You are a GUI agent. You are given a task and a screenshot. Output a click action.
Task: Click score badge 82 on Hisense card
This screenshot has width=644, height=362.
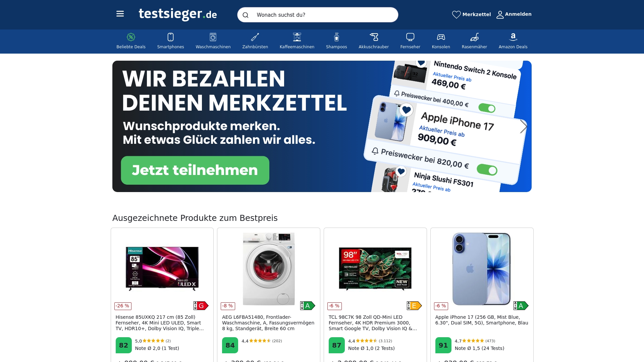click(x=123, y=345)
